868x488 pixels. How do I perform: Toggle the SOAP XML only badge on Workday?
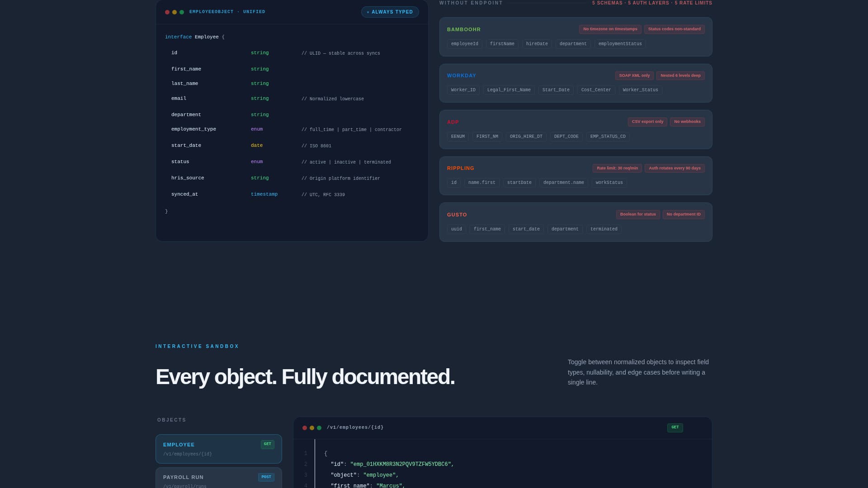click(634, 75)
